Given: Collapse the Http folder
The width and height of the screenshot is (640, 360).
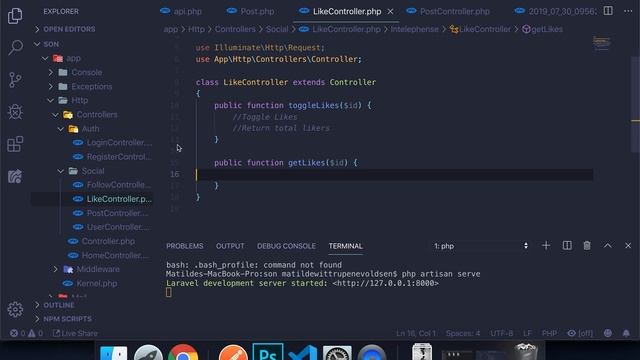Looking at the screenshot, I should pos(79,100).
